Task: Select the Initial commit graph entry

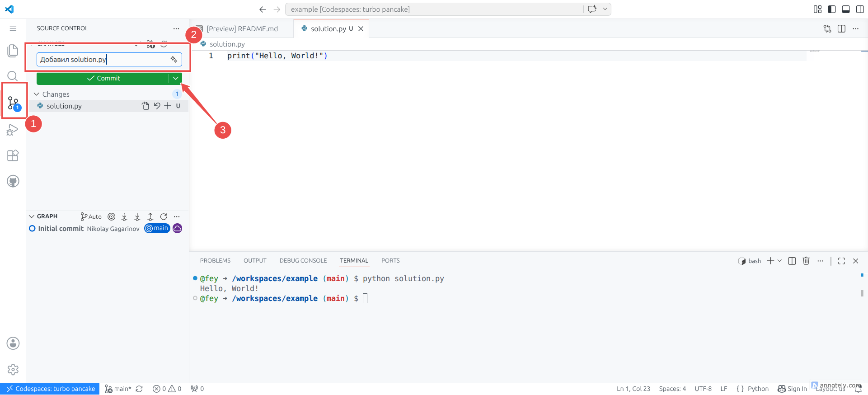Action: tap(108, 229)
